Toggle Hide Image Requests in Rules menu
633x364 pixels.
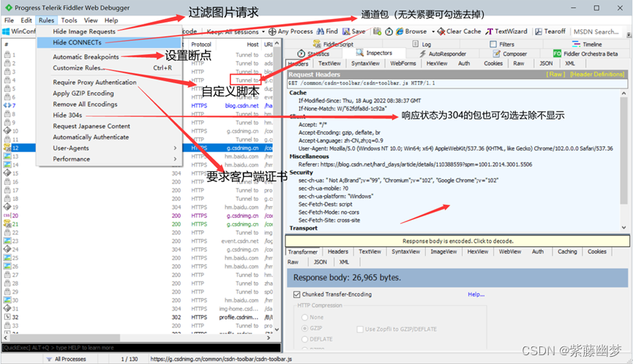coord(109,31)
